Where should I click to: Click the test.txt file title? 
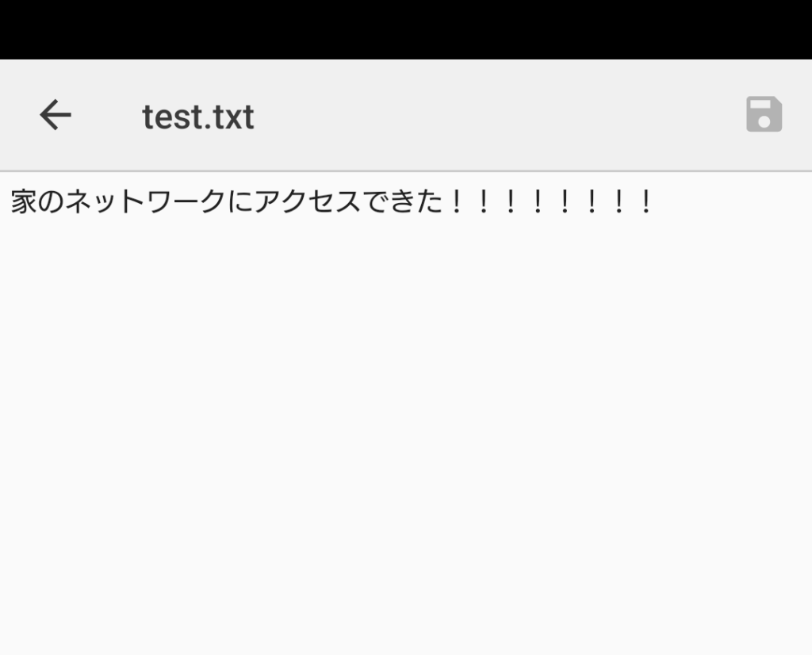(x=198, y=117)
